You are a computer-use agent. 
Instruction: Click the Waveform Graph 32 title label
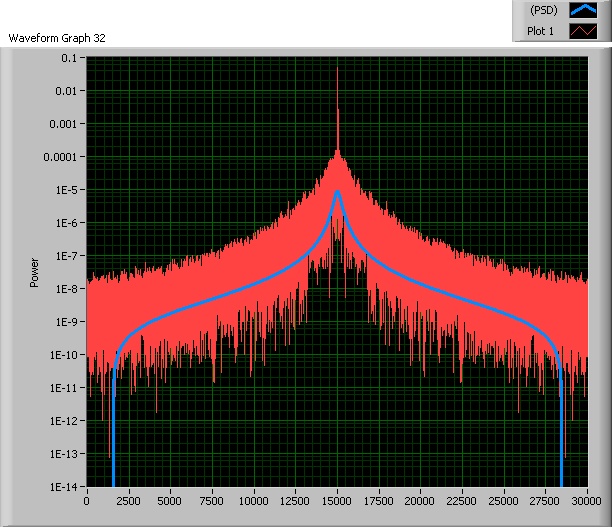click(x=57, y=38)
